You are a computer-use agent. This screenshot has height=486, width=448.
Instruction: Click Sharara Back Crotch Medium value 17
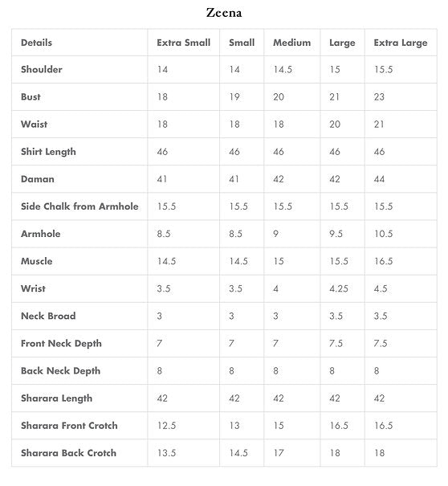click(279, 453)
